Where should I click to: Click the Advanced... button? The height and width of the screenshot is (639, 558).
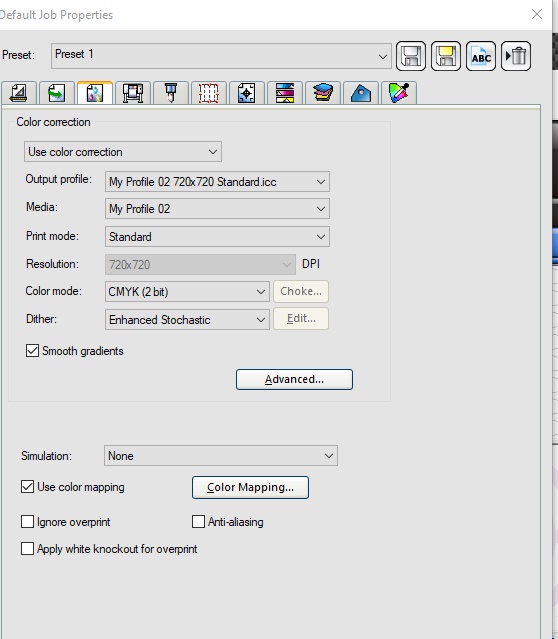click(x=294, y=379)
